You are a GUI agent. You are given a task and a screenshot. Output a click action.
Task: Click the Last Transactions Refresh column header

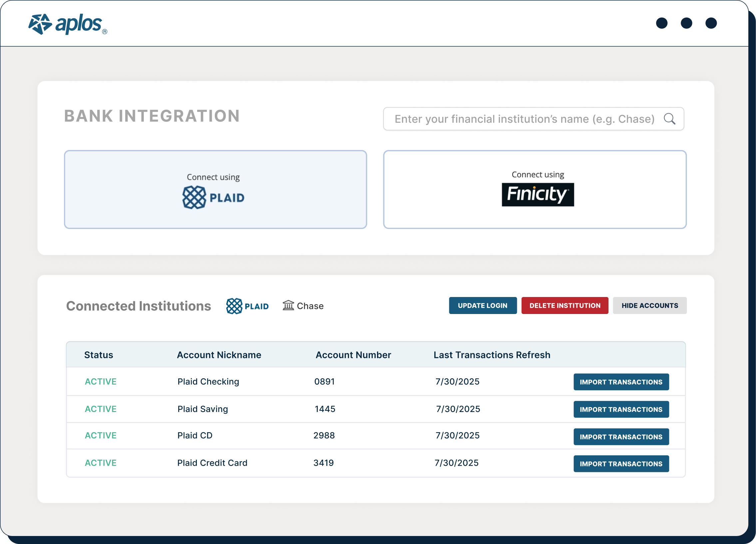pos(492,355)
